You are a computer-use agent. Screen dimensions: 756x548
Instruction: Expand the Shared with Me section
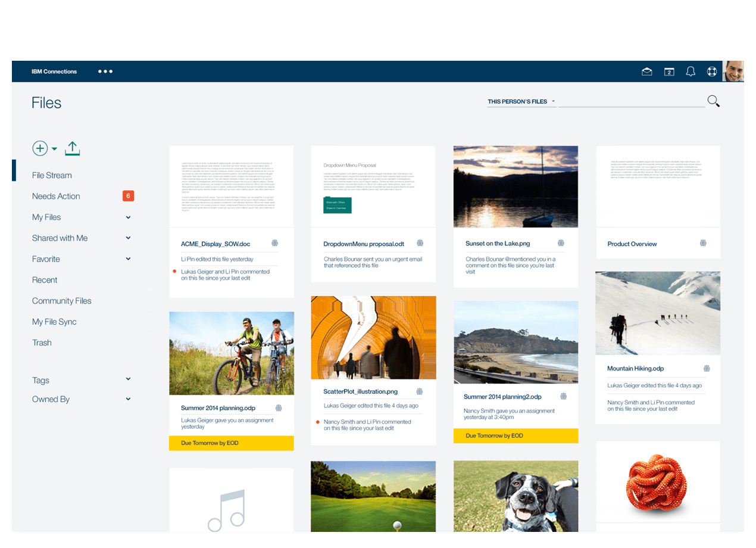[x=128, y=238]
